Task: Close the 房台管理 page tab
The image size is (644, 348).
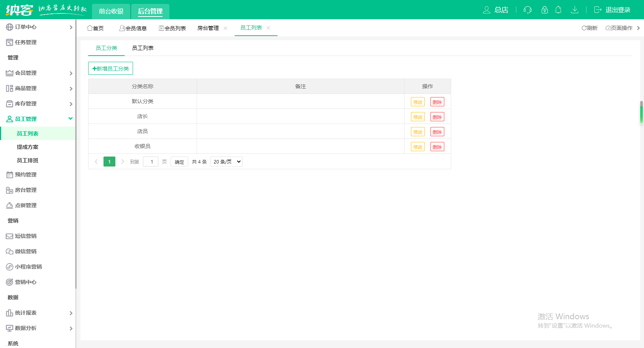Action: [x=225, y=28]
